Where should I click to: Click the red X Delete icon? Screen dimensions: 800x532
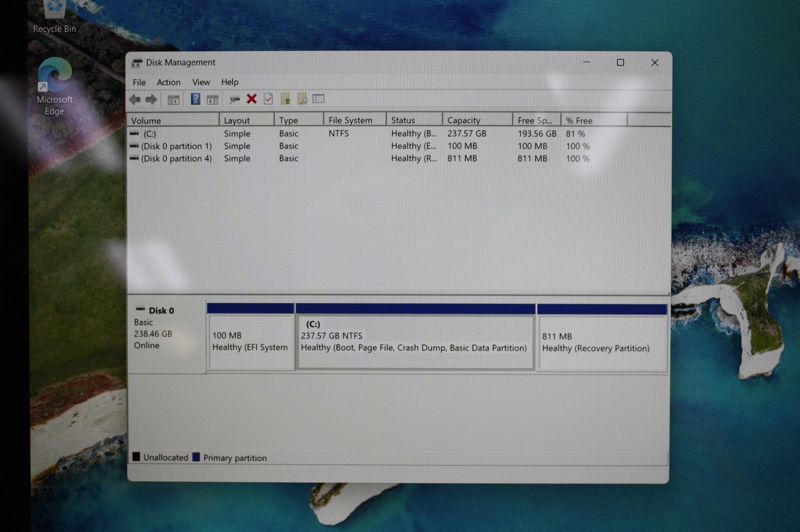252,98
